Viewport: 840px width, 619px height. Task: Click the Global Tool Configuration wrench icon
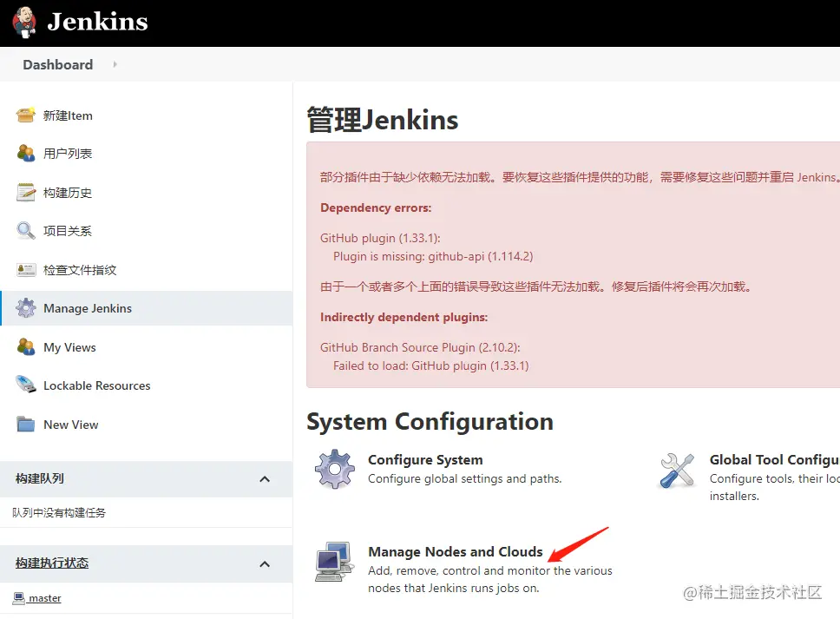tap(677, 470)
